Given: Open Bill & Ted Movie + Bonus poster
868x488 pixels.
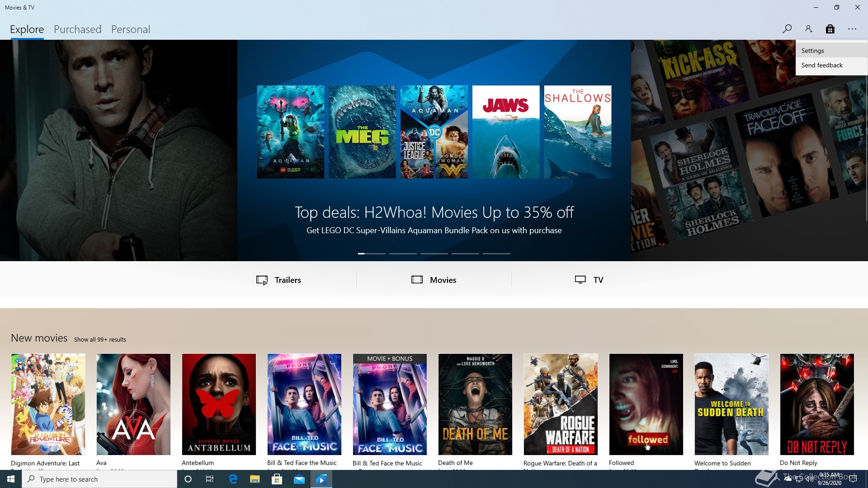Looking at the screenshot, I should coord(390,404).
